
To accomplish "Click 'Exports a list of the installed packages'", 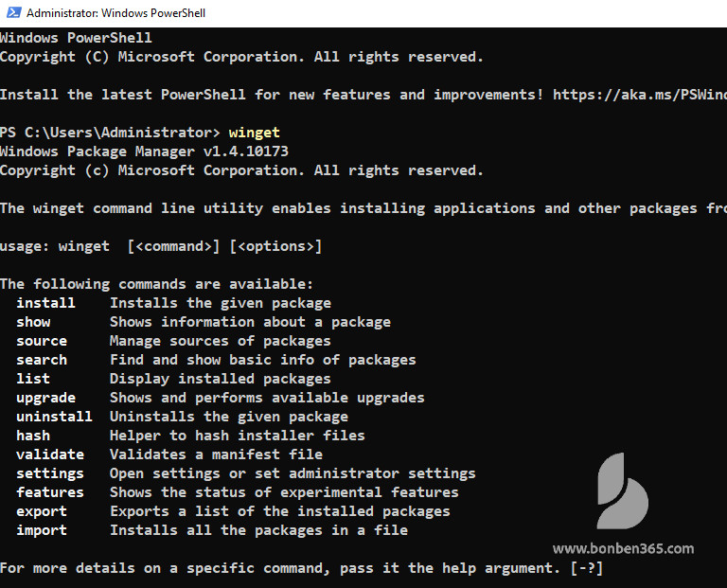I will (280, 511).
